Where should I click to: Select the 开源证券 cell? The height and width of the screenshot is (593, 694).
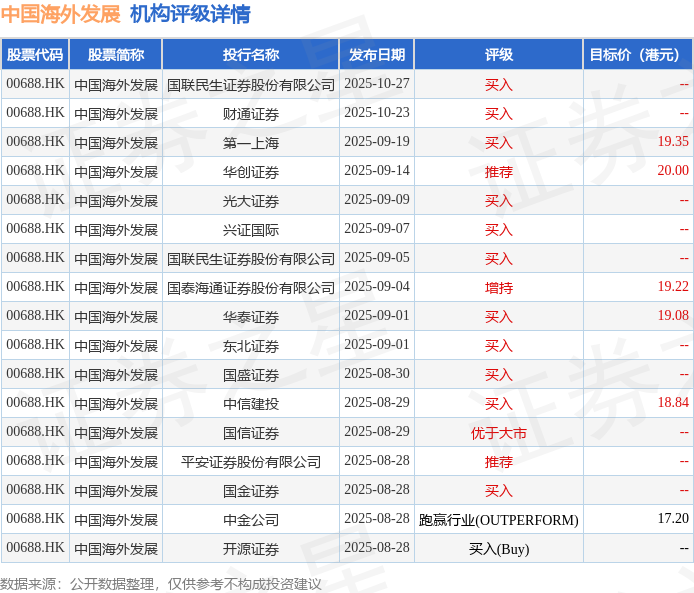click(x=251, y=548)
